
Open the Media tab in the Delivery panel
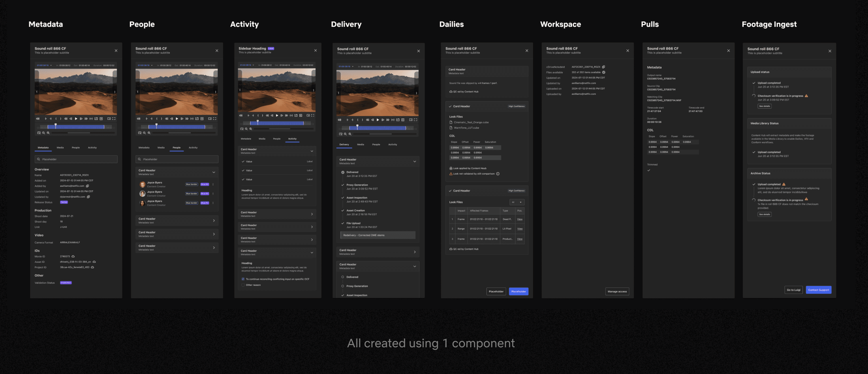[360, 144]
